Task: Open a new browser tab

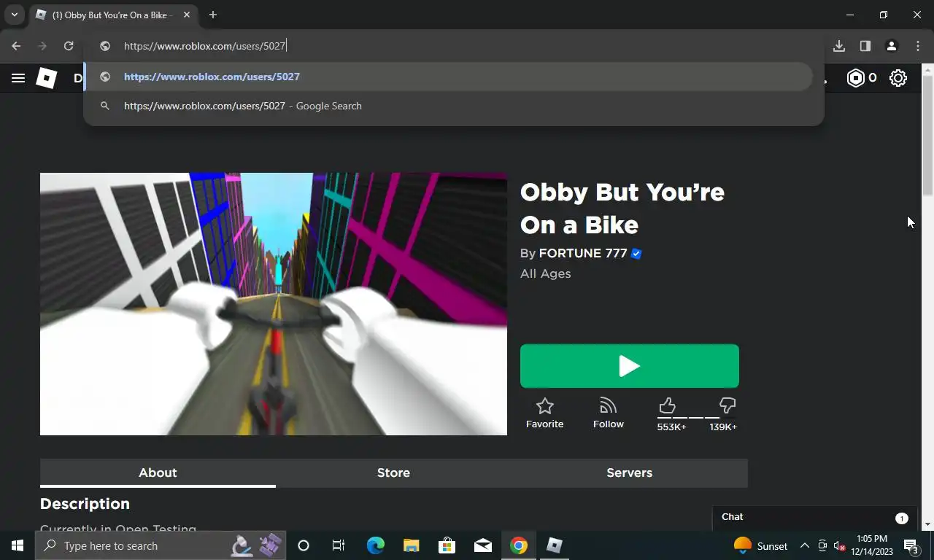Action: pos(213,15)
